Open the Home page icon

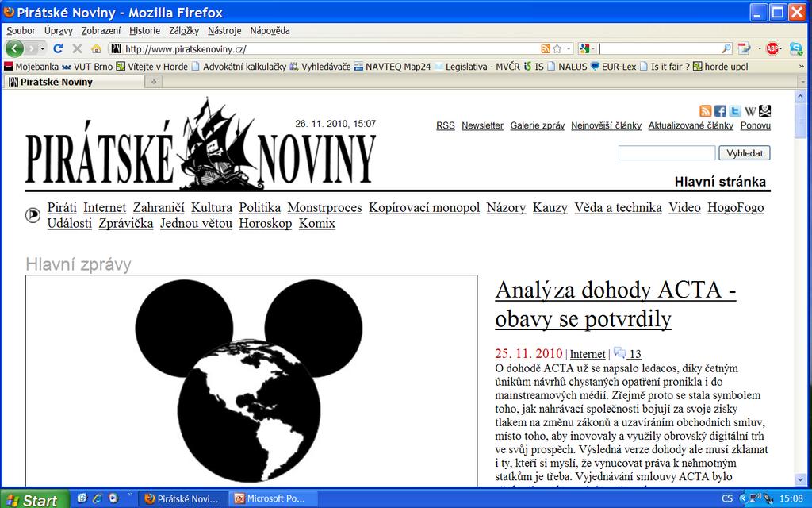coord(96,48)
